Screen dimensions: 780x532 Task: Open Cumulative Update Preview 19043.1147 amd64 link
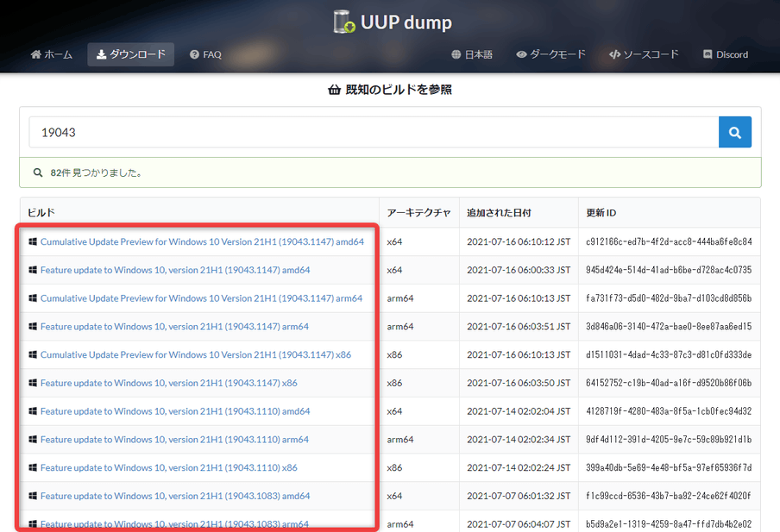pyautogui.click(x=202, y=241)
